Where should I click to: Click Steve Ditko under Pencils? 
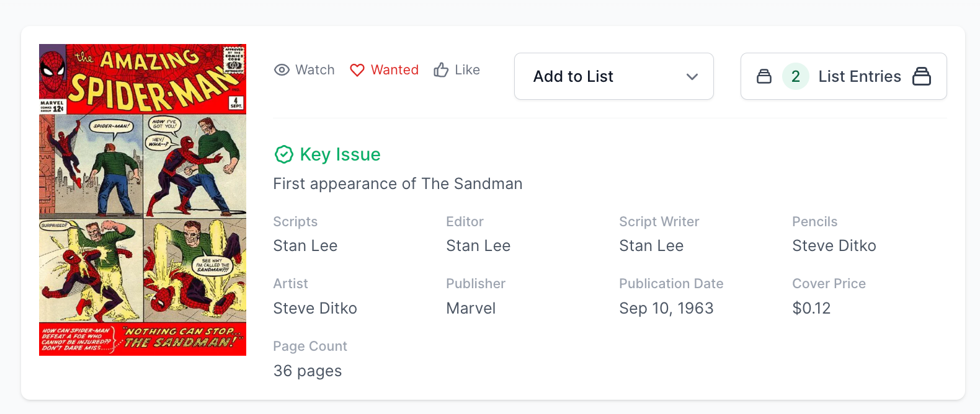click(834, 246)
